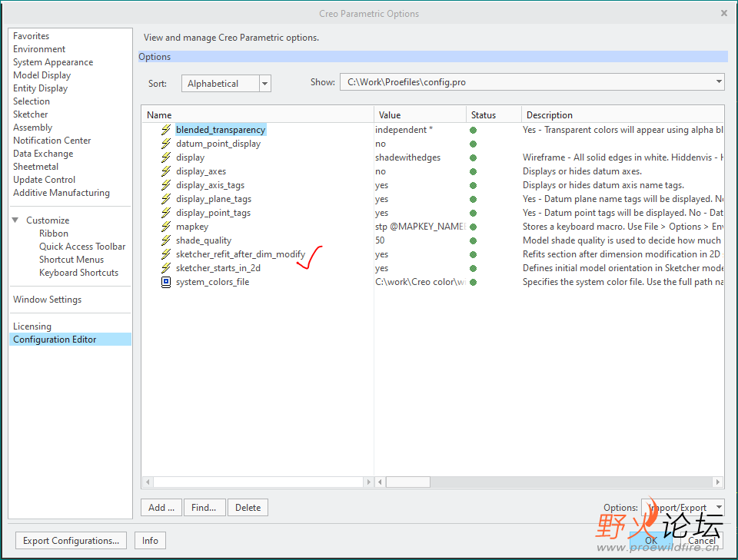The image size is (738, 560).
Task: Click green status dot for shade_quality
Action: [473, 240]
